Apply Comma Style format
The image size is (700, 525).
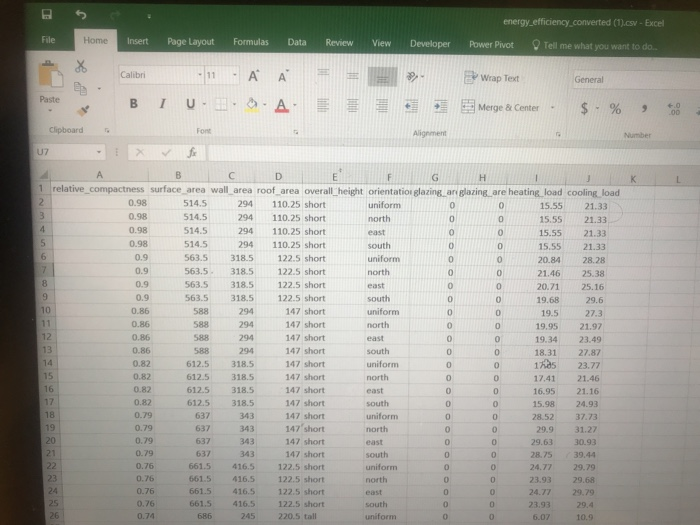[644, 109]
